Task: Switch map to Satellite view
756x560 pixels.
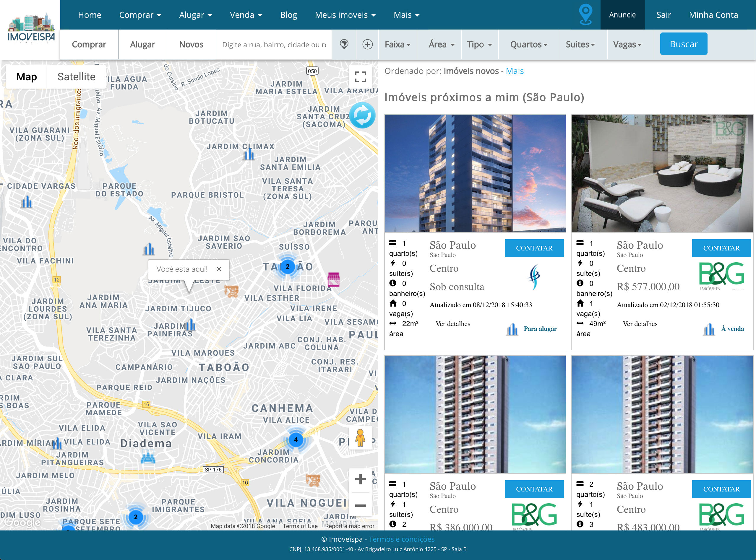Action: (x=76, y=76)
